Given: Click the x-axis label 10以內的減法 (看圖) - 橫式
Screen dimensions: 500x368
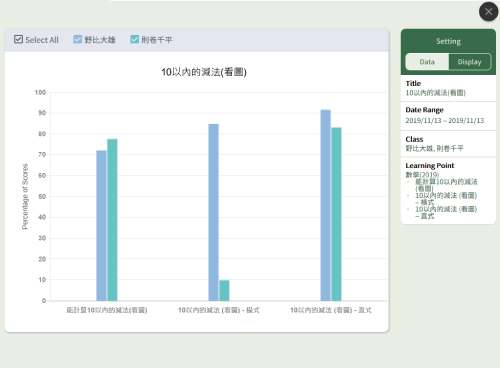Looking at the screenshot, I should point(219,310).
